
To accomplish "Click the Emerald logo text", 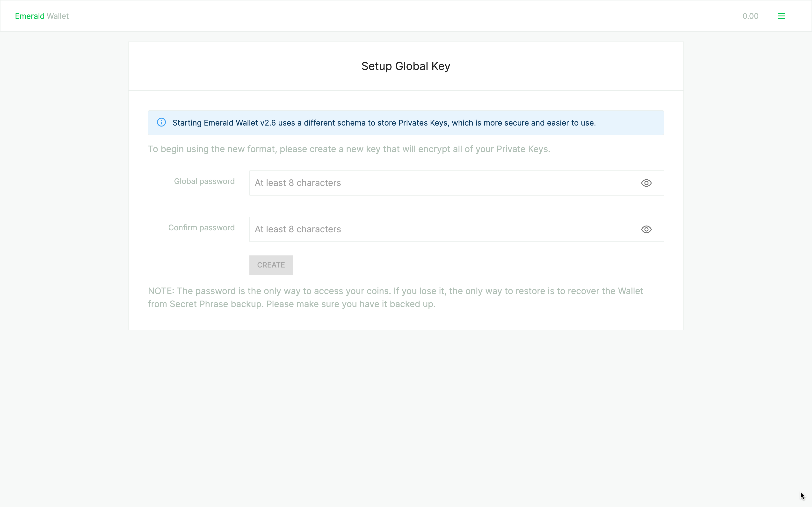I will (x=29, y=16).
